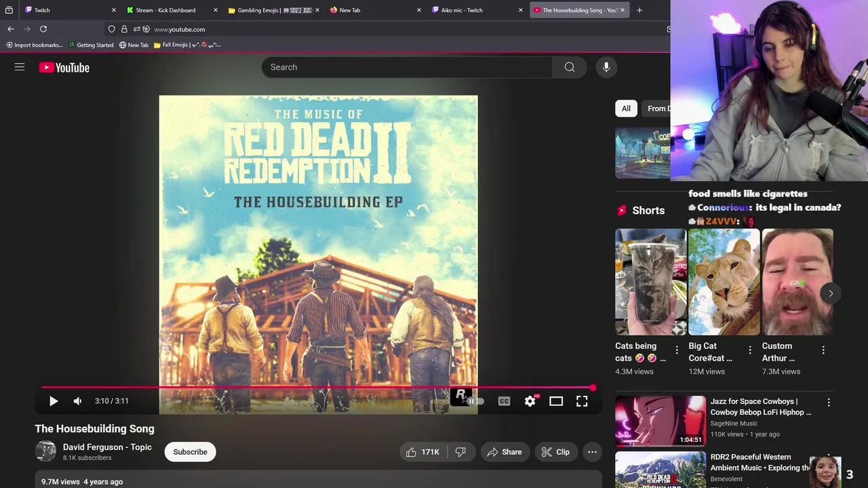This screenshot has height=488, width=868.
Task: Click the '9.7M views 4 years ago' description text
Action: [82, 481]
